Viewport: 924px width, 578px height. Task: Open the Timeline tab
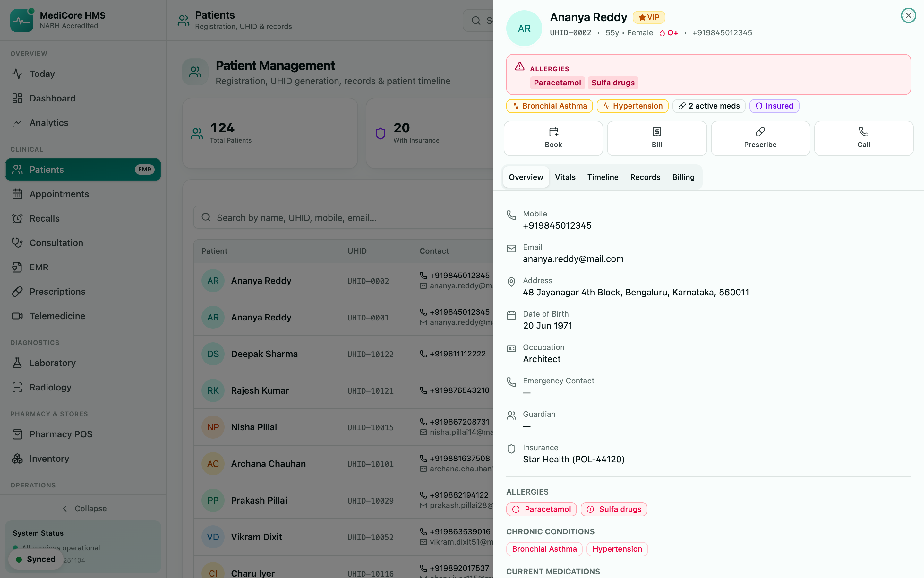point(603,177)
